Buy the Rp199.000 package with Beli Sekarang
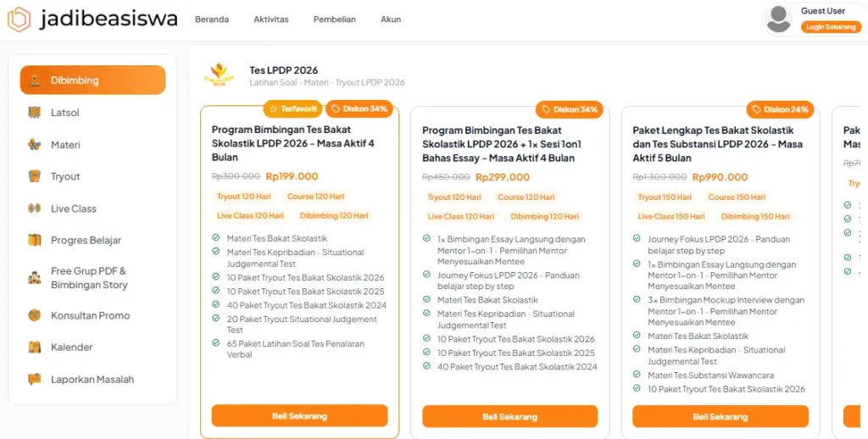The height and width of the screenshot is (439, 868). coord(299,416)
